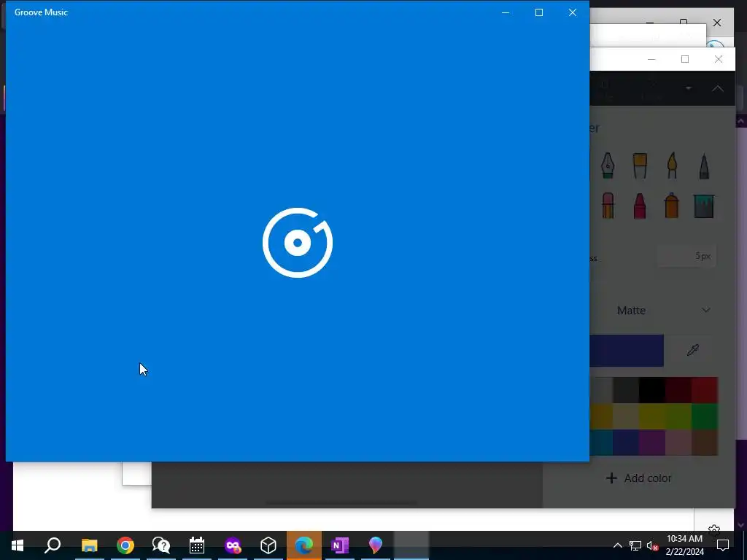Image resolution: width=747 pixels, height=560 pixels.
Task: Pick the dark gray color swatch
Action: click(x=625, y=391)
